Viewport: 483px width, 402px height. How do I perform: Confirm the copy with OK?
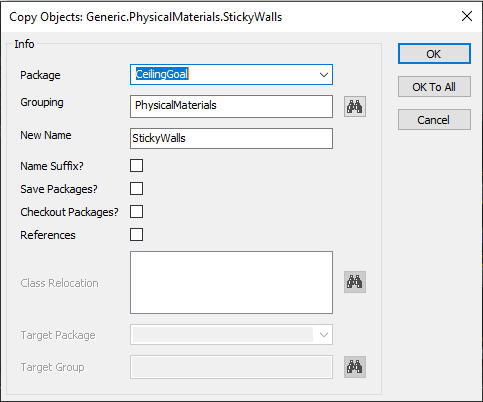434,54
